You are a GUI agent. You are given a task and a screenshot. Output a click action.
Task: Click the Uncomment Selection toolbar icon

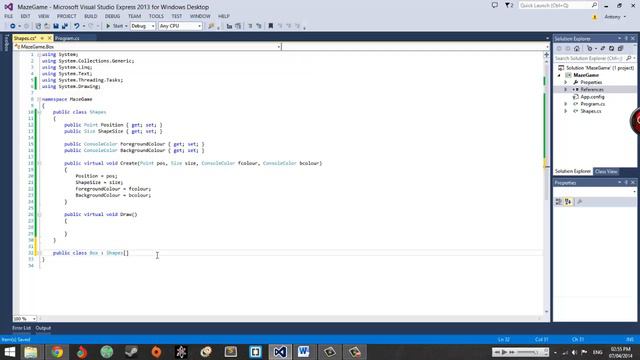coord(238,26)
